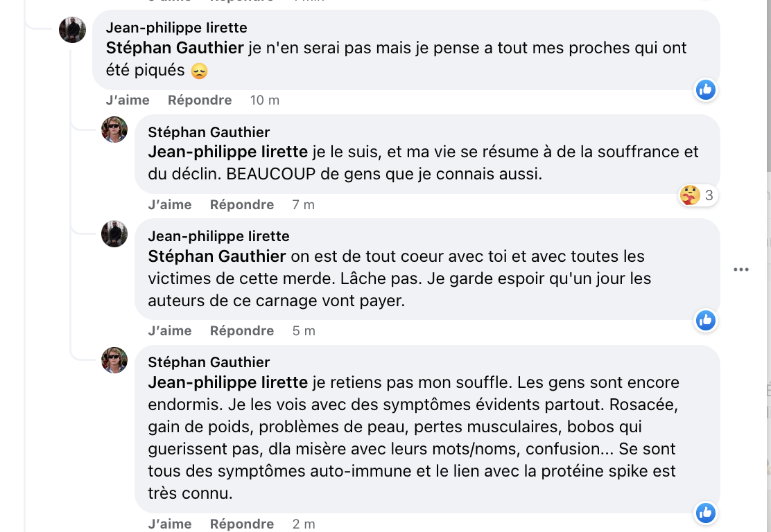The image size is (771, 532).
Task: Click the like reaction on the first Jean-philippe comment
Action: point(706,90)
